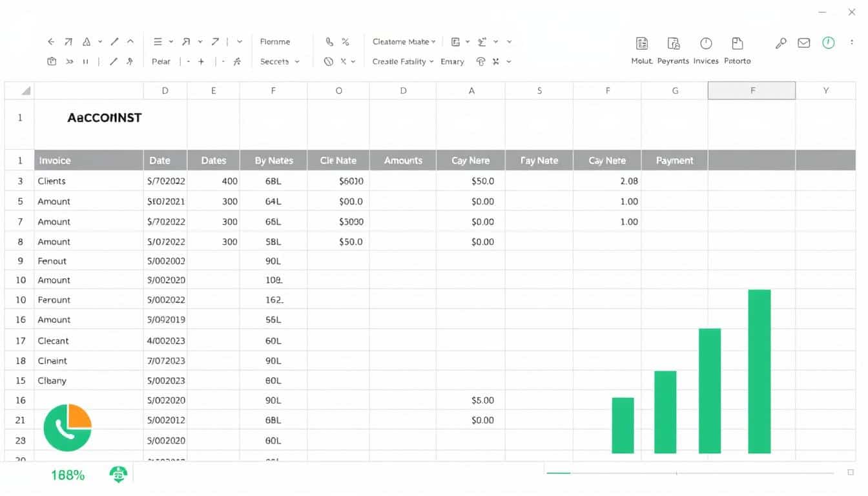The width and height of the screenshot is (868, 496).
Task: Open dropdown arrow beside hamburger lines icon
Action: pos(171,41)
